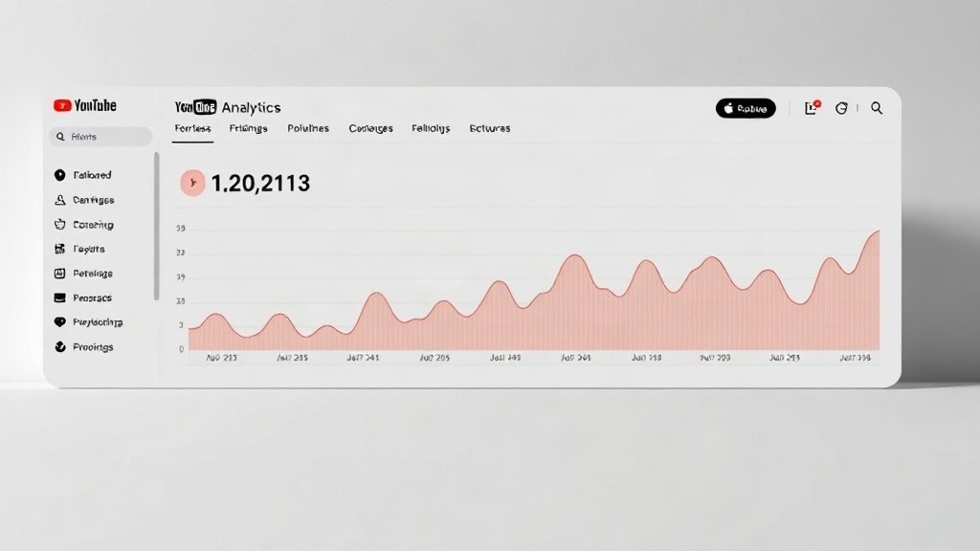
Task: Click the black Apple-logo button
Action: click(x=746, y=108)
